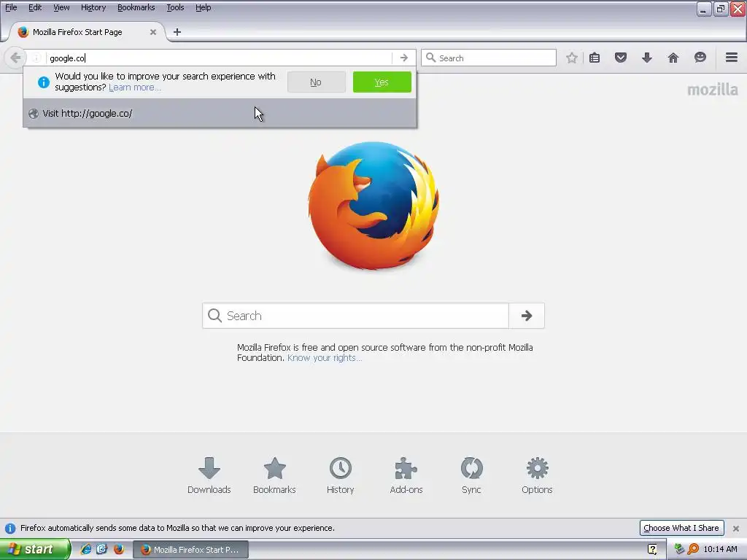Select Firefox taskbar window button
747x560 pixels.
click(x=190, y=550)
